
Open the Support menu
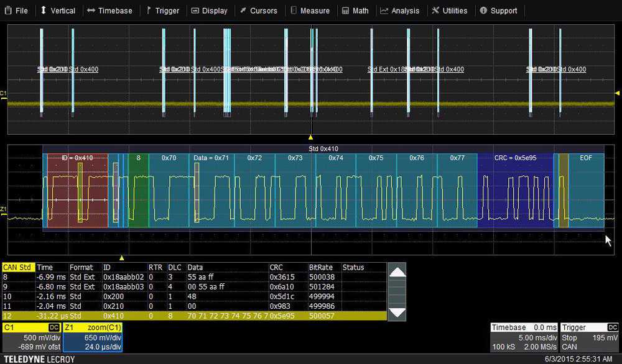[498, 11]
